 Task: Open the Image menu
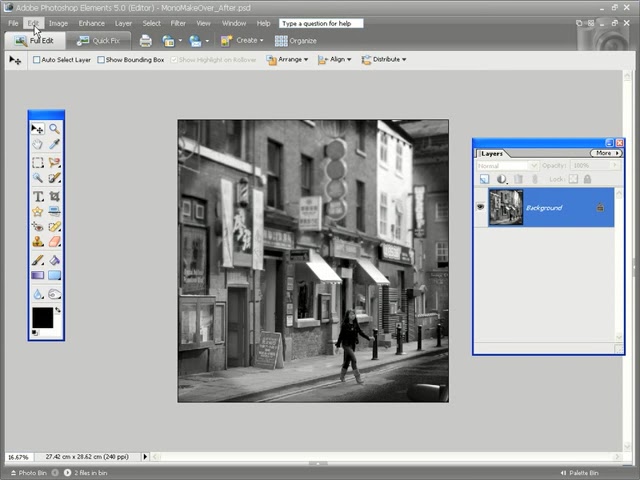coord(58,23)
